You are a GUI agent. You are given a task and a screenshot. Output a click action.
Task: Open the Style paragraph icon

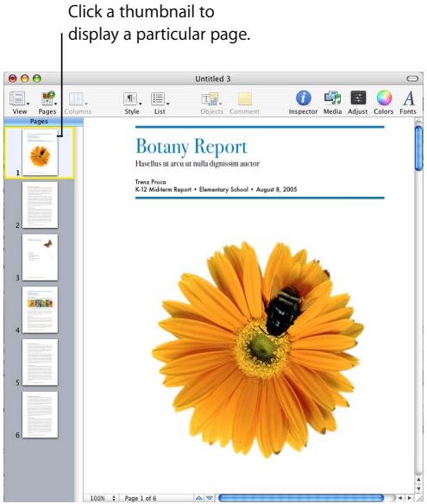point(130,98)
